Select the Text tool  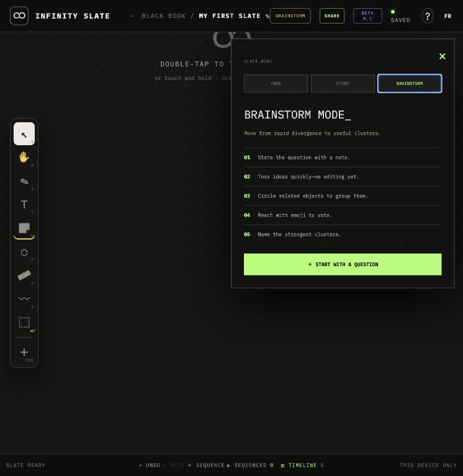[24, 205]
